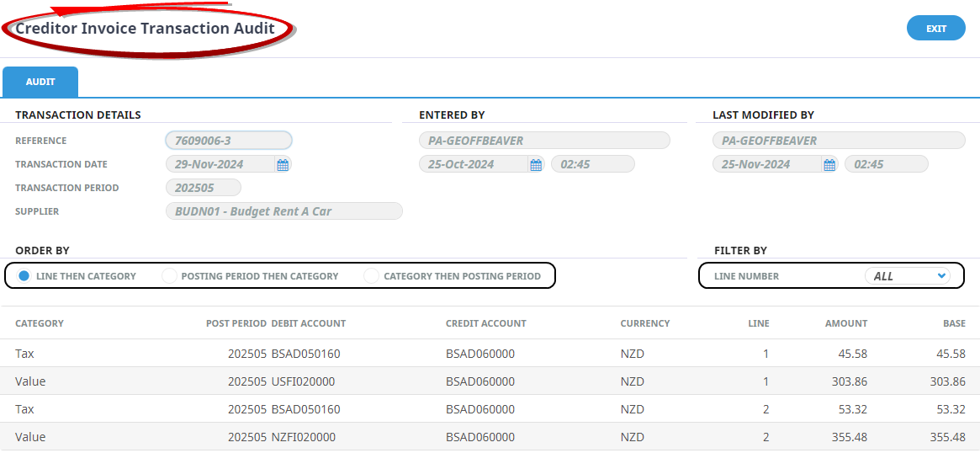Open the Entered By date calendar icon
This screenshot has width=980, height=469.
[536, 165]
